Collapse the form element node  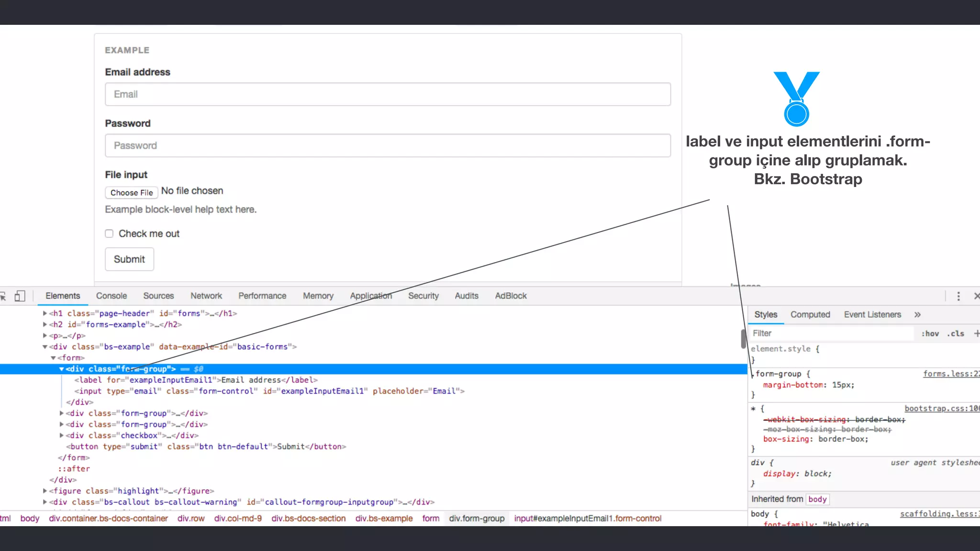click(x=53, y=358)
